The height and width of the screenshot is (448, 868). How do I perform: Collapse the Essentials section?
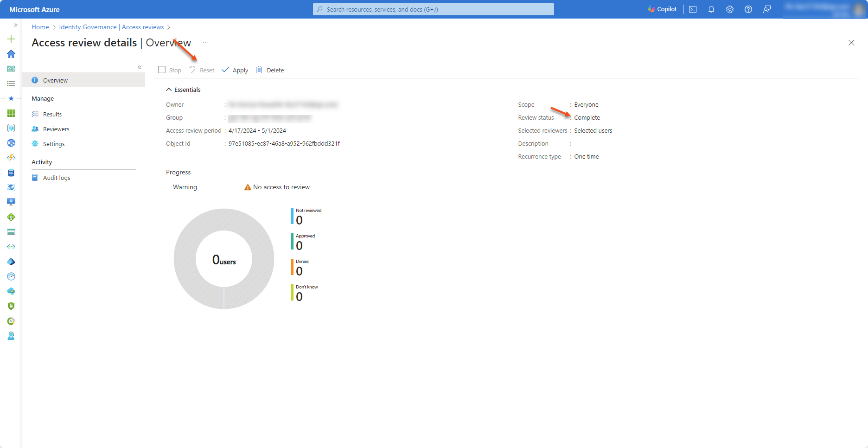pyautogui.click(x=183, y=90)
